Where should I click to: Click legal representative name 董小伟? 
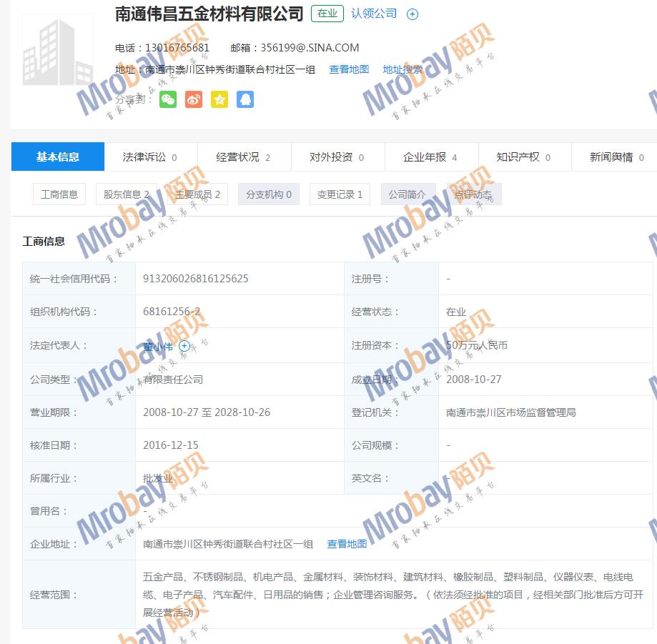pyautogui.click(x=158, y=346)
